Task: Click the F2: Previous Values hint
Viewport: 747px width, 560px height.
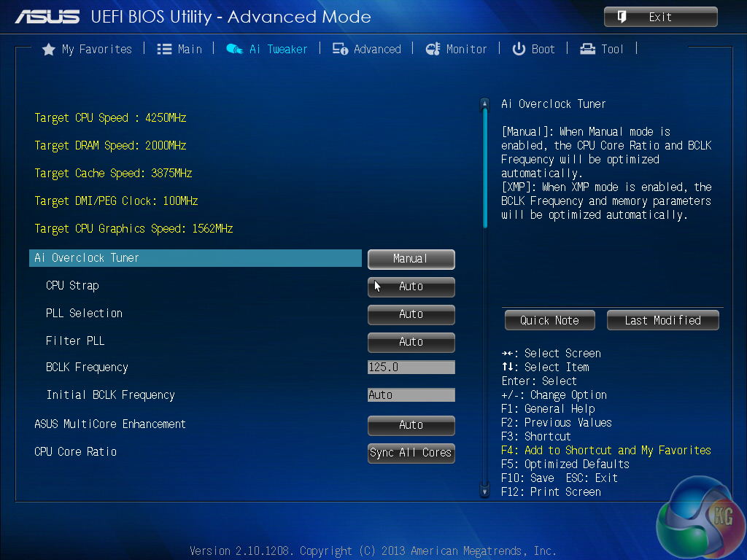Action: click(557, 423)
